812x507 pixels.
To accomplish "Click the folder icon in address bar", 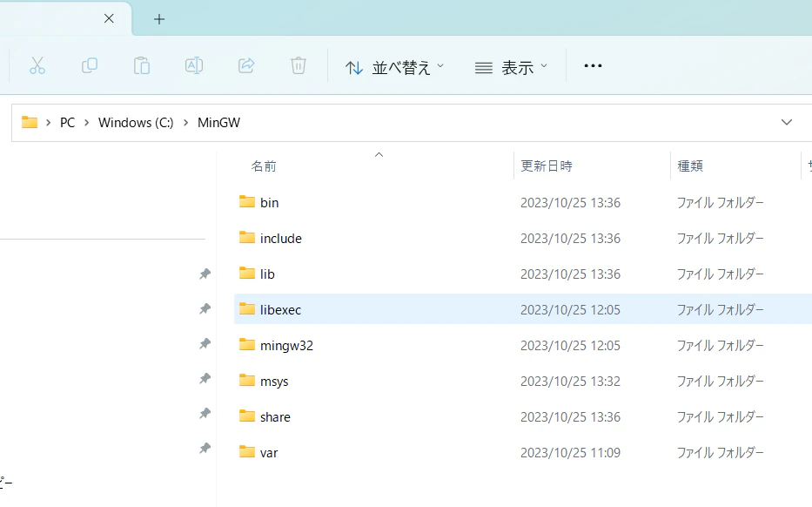I will (30, 122).
